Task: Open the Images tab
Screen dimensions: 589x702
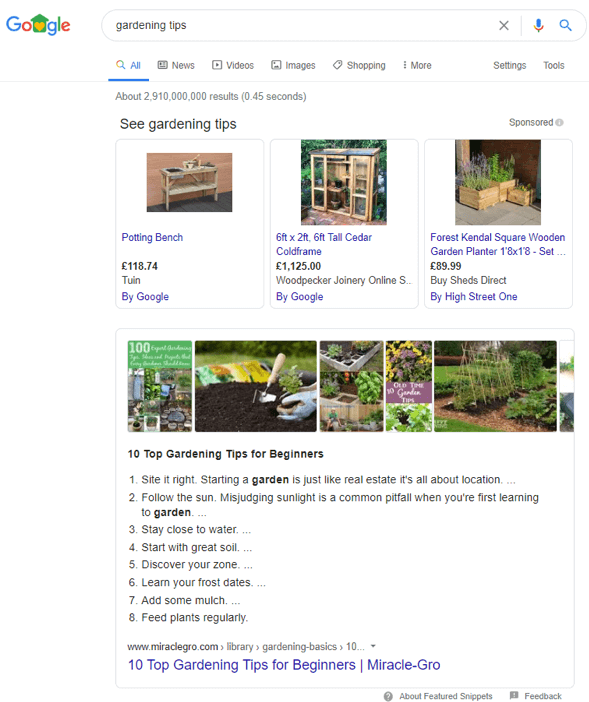Action: coord(293,65)
